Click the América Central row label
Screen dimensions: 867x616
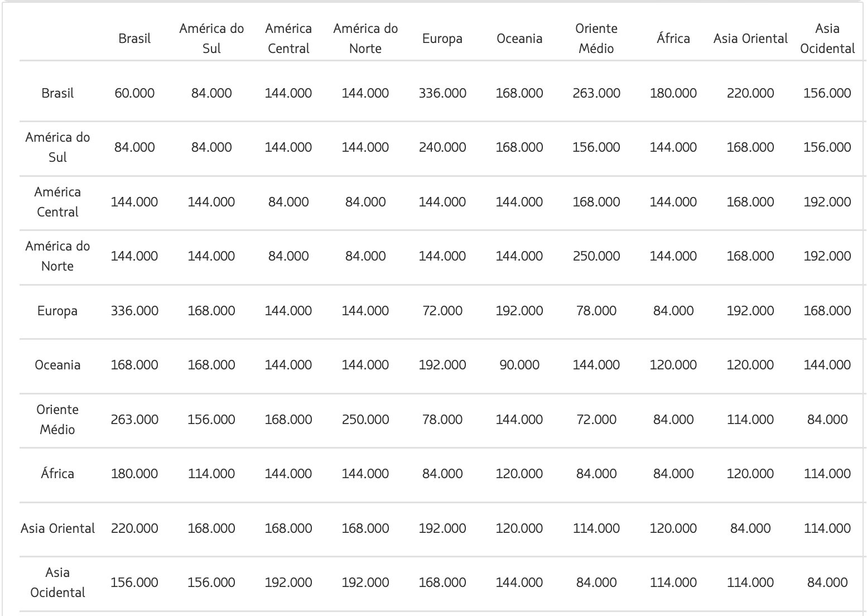[57, 202]
